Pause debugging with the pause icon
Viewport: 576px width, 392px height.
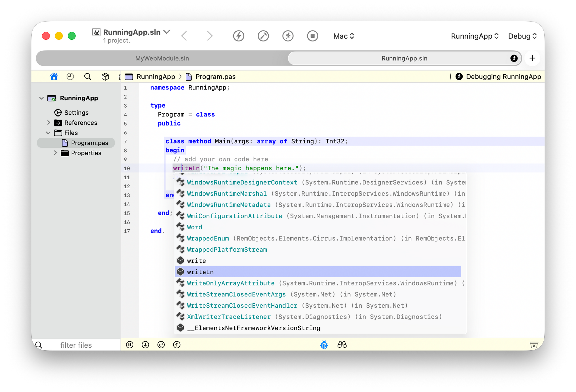coord(130,345)
